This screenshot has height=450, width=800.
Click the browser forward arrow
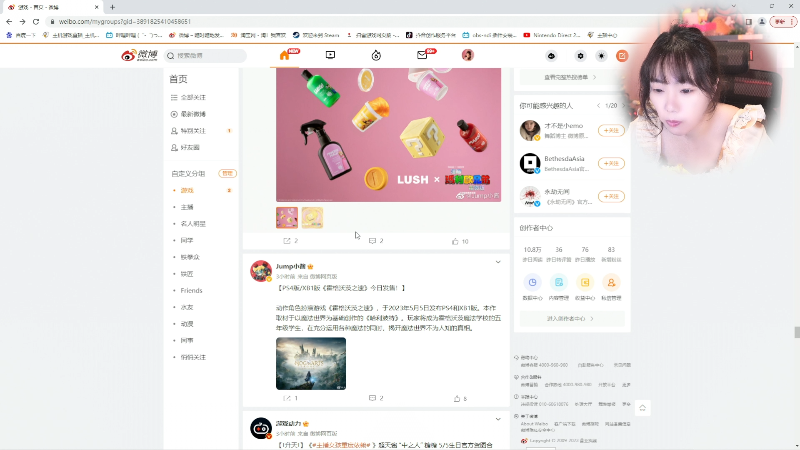point(22,21)
